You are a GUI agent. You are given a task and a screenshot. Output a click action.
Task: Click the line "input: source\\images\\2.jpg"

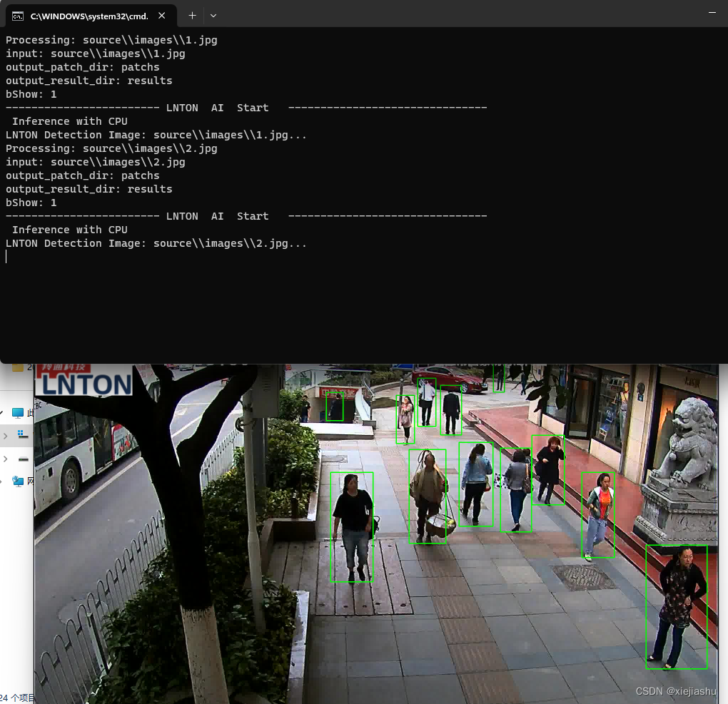click(x=95, y=162)
